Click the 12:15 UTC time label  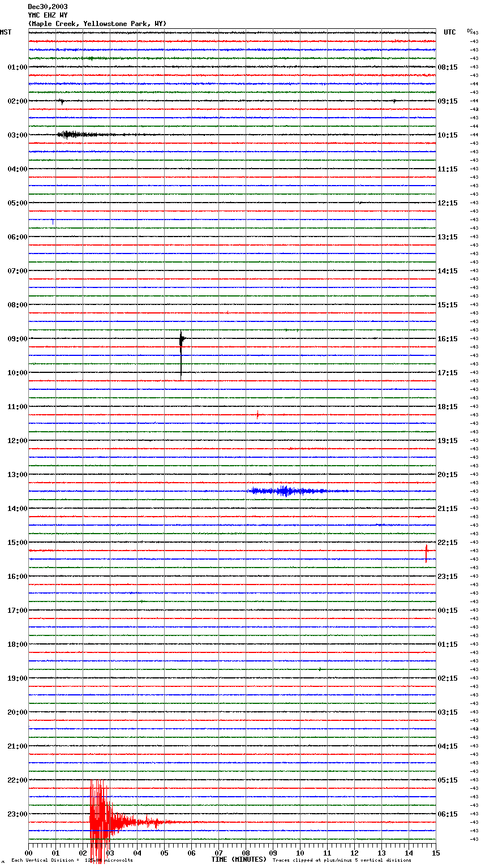[x=448, y=203]
